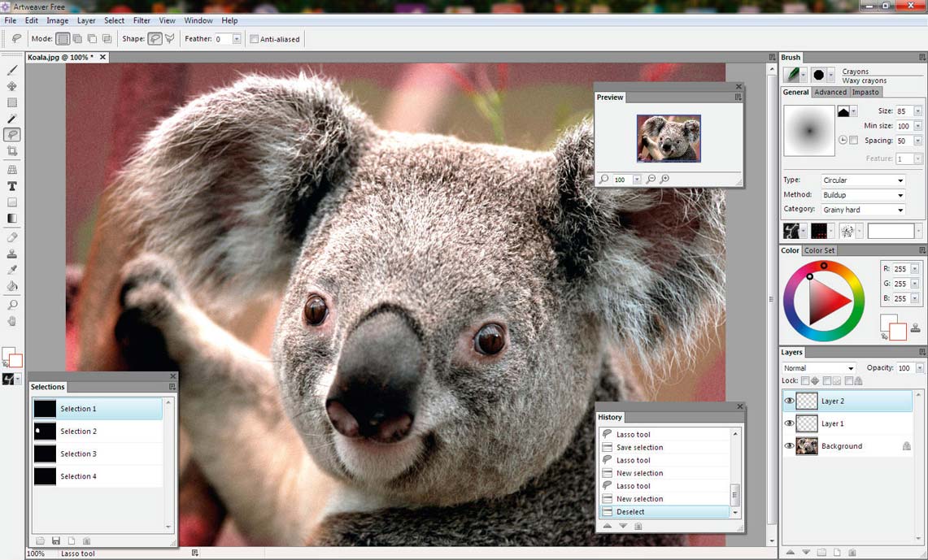This screenshot has width=928, height=560.
Task: Enable the Anti-aliased checkbox
Action: tap(254, 39)
